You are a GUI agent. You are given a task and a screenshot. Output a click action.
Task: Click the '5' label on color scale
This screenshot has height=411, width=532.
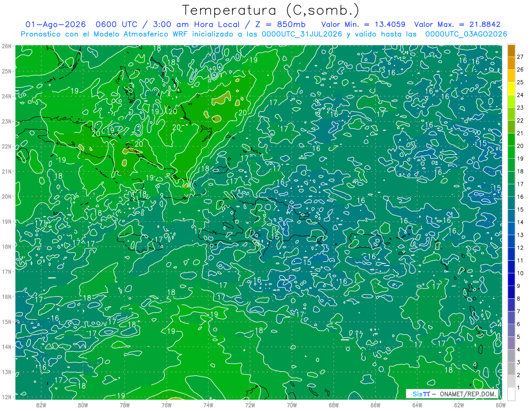pyautogui.click(x=519, y=337)
